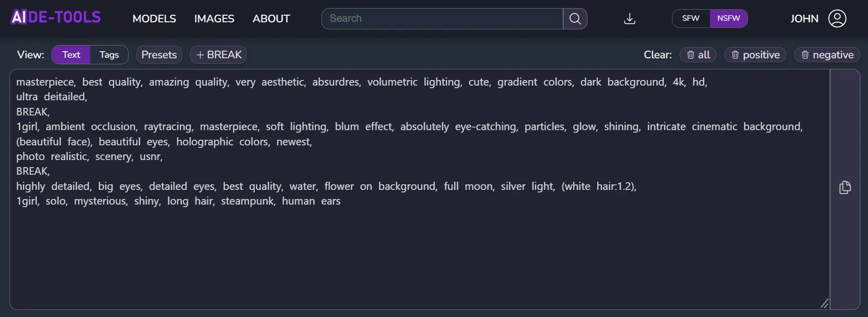Image resolution: width=868 pixels, height=317 pixels.
Task: Click the download icon in the header
Action: click(629, 18)
